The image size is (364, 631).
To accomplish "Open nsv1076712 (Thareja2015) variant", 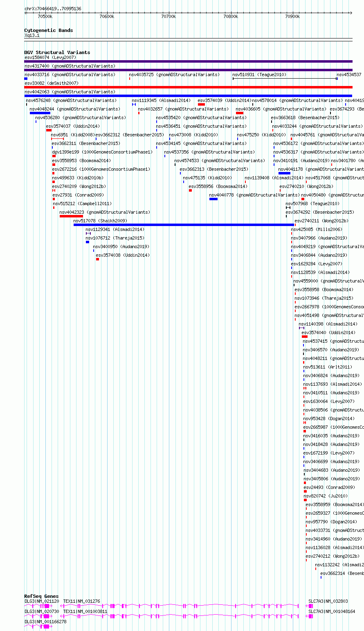I will [115, 238].
